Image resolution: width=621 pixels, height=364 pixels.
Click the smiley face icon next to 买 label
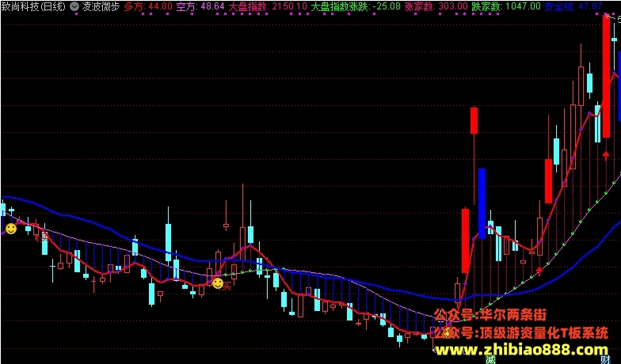pos(217,283)
